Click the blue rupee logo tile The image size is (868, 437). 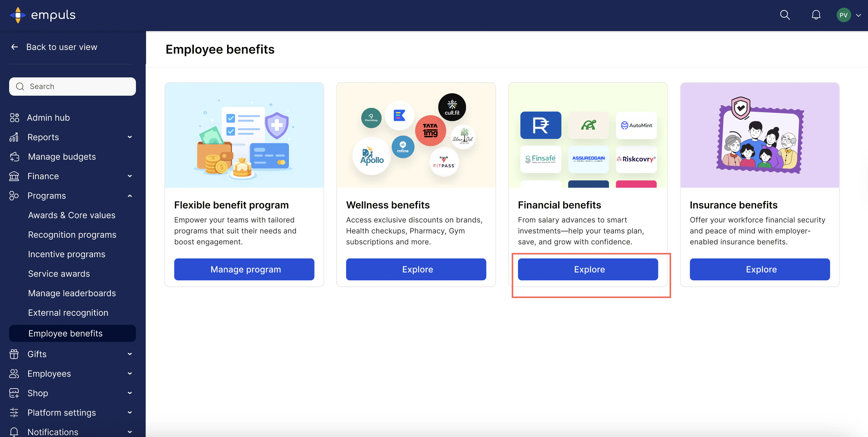click(x=540, y=125)
